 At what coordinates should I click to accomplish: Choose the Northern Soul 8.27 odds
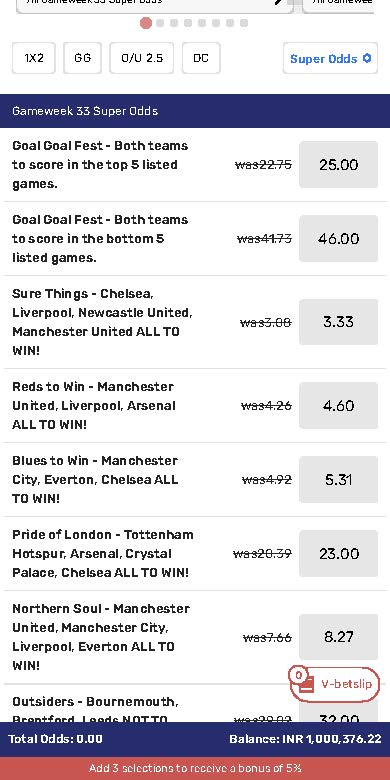point(338,637)
